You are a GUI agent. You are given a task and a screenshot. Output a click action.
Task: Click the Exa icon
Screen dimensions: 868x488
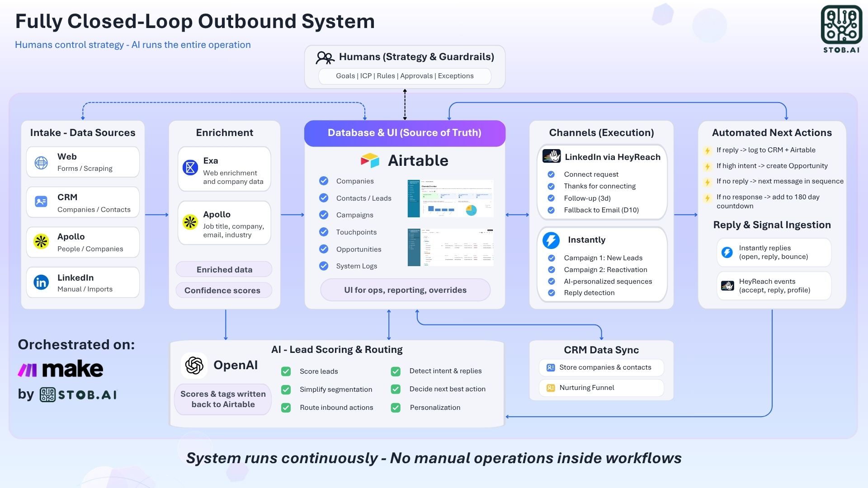click(x=190, y=168)
